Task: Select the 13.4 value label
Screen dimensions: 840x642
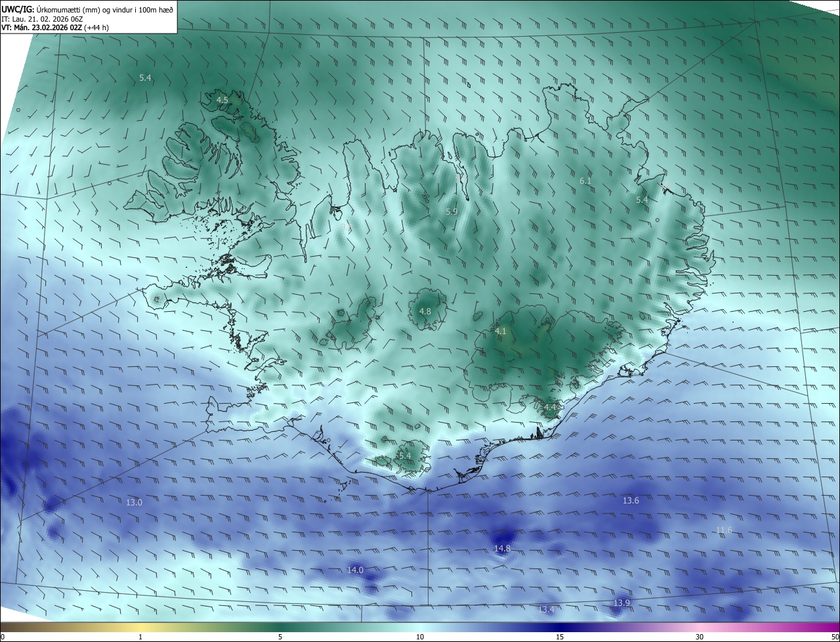Action: [546, 609]
